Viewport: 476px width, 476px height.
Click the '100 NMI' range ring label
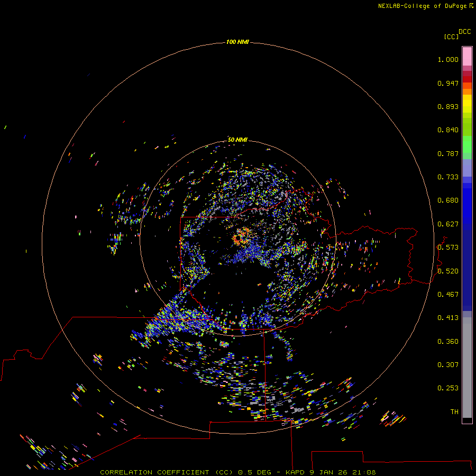(237, 42)
